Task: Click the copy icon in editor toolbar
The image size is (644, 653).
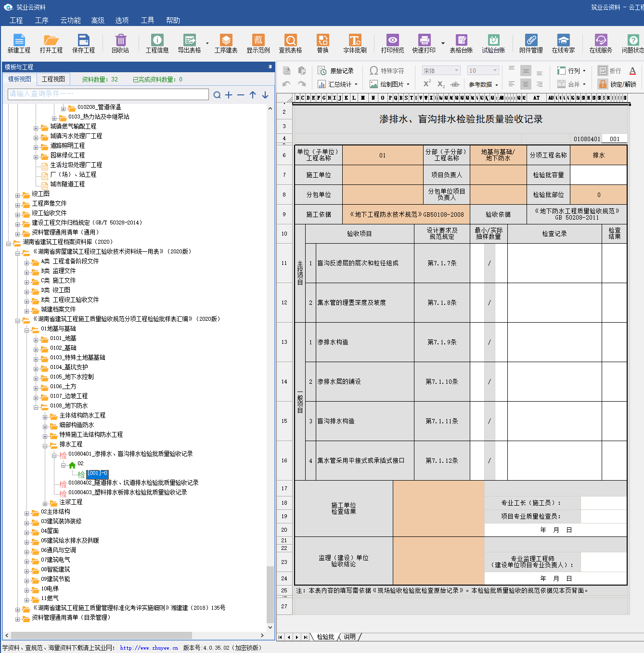Action: (x=286, y=71)
